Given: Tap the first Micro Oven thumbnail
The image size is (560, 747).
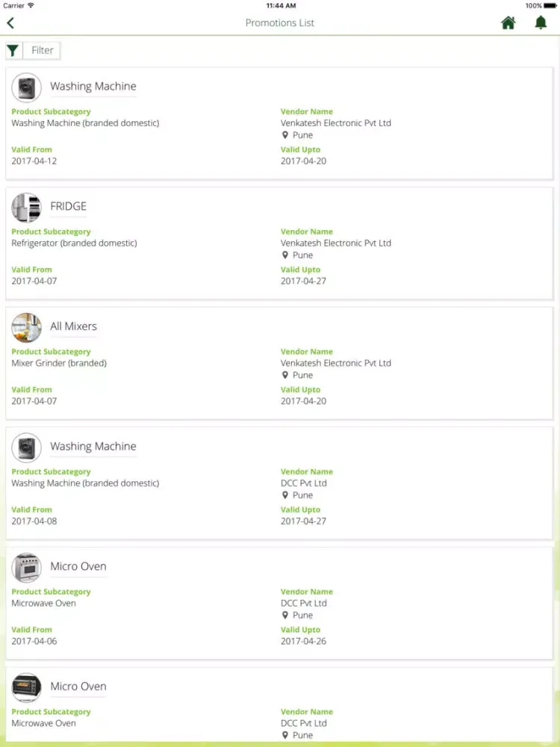Looking at the screenshot, I should point(26,568).
